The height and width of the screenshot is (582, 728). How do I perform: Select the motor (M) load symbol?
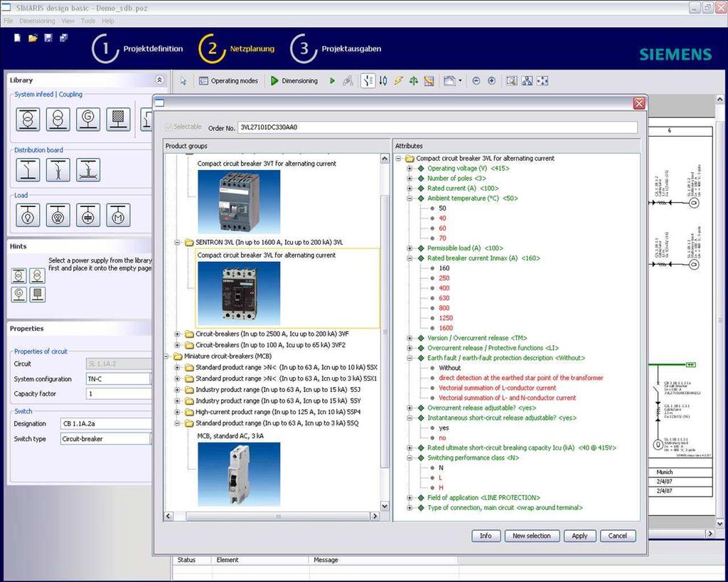(x=119, y=215)
